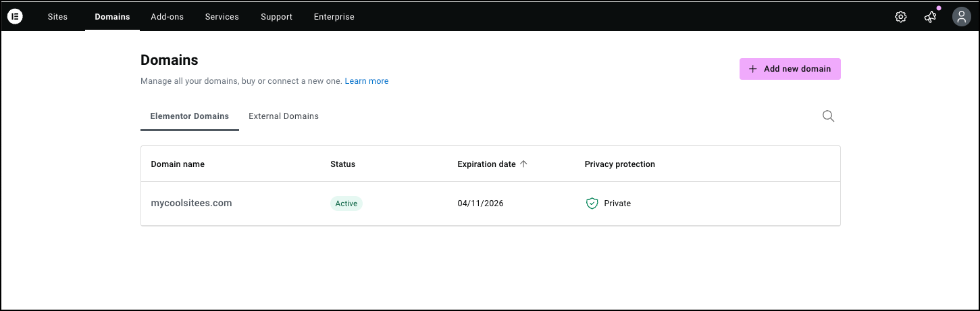
Task: Follow the Learn more link
Action: (x=366, y=81)
